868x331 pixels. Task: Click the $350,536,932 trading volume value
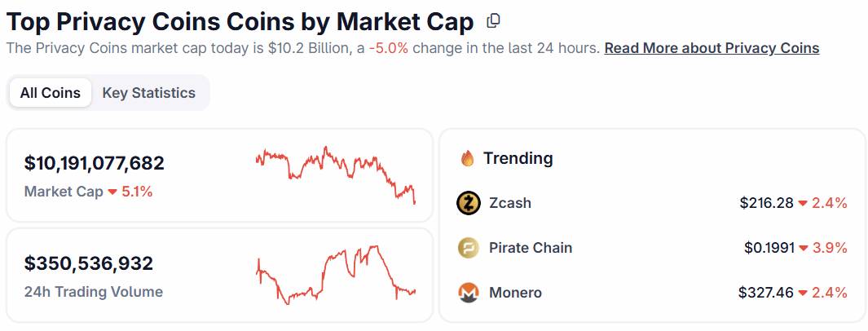89,264
